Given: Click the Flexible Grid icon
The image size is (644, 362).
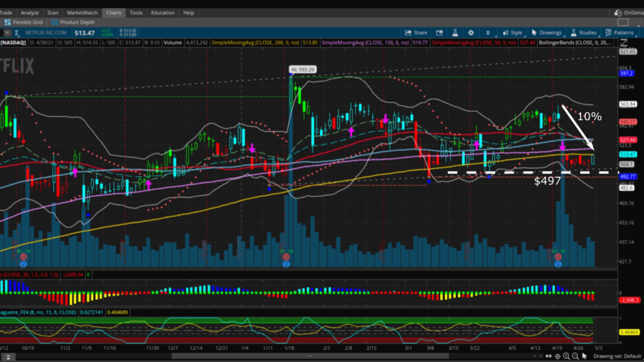Looking at the screenshot, I should (x=8, y=22).
